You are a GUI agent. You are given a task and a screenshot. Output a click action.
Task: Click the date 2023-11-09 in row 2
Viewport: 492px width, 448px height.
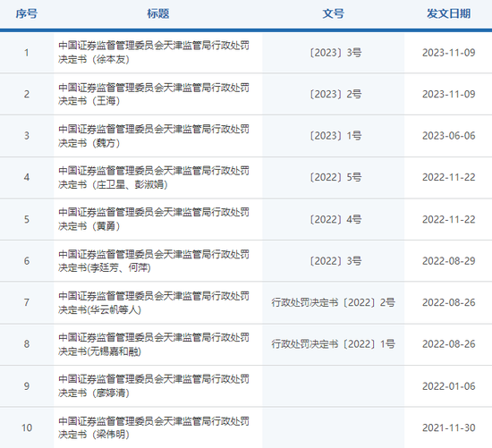(x=449, y=94)
